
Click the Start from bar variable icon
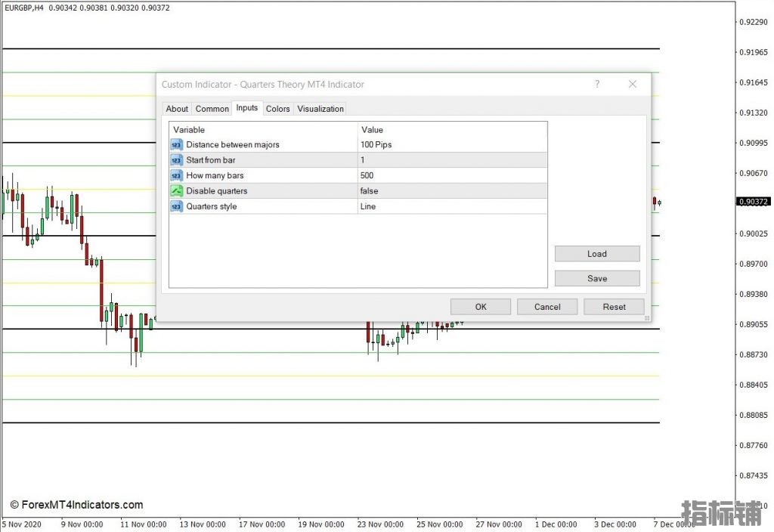[x=176, y=160]
